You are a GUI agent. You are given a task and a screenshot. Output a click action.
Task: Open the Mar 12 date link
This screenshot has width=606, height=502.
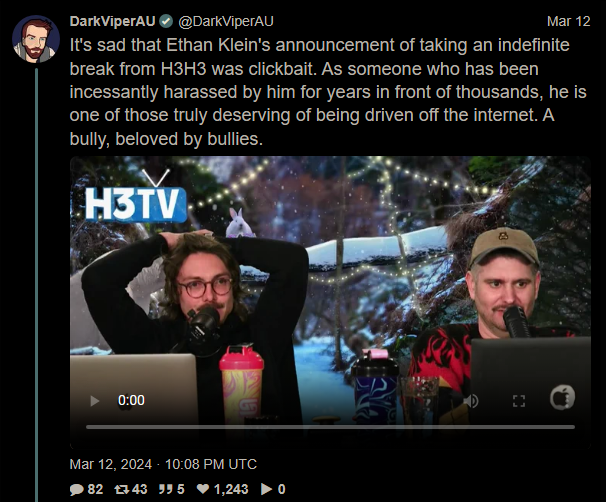(569, 21)
